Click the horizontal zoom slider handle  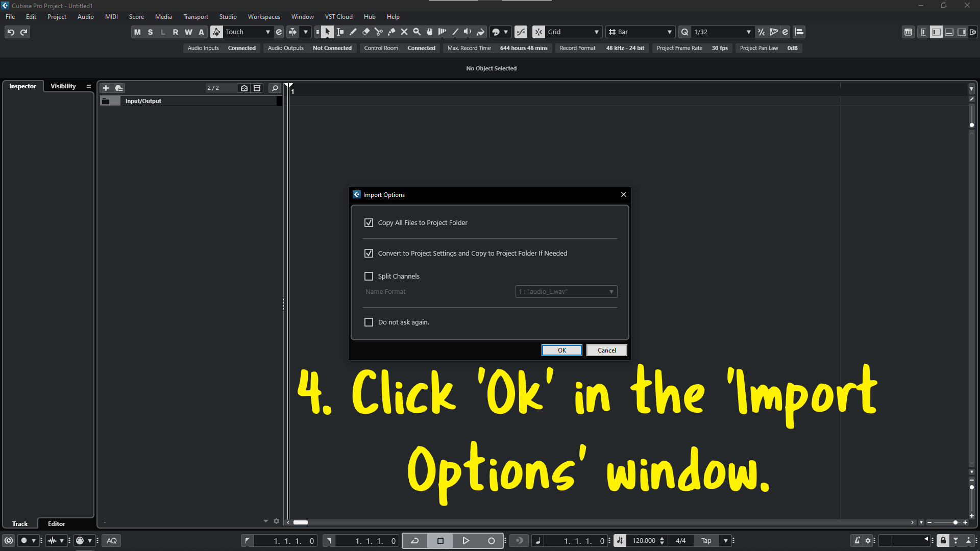(955, 522)
